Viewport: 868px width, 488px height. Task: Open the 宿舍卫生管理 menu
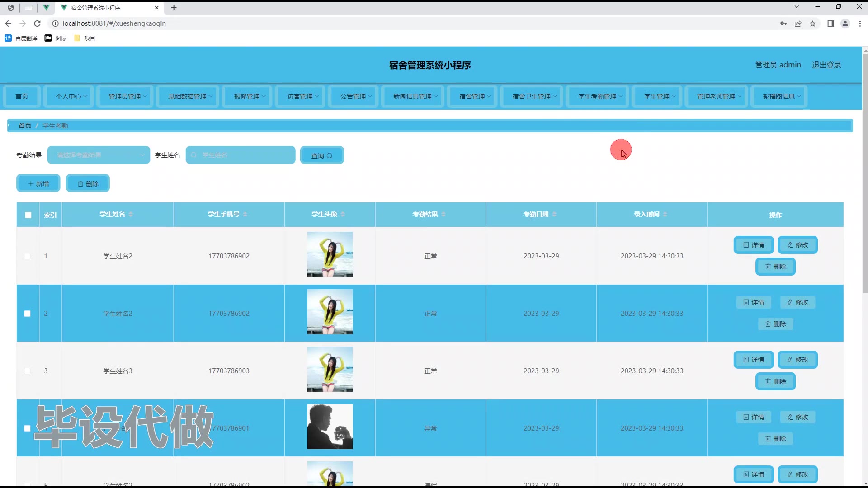pos(532,96)
